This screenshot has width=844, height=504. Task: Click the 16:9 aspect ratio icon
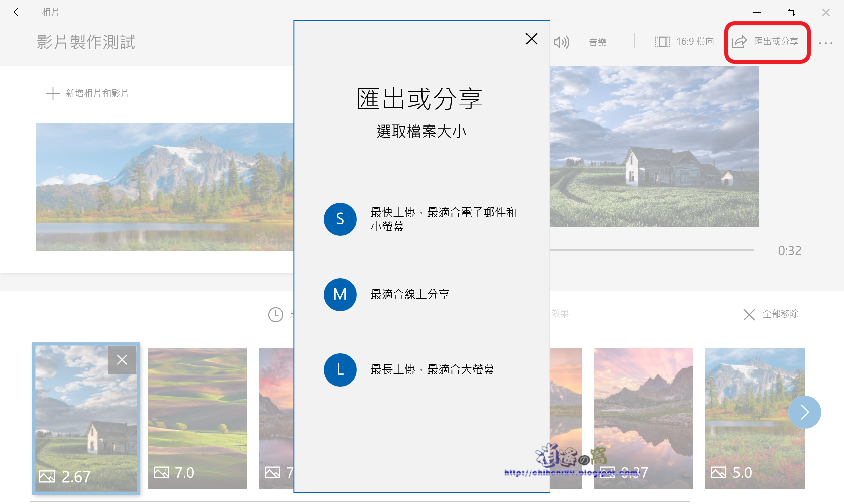point(662,42)
